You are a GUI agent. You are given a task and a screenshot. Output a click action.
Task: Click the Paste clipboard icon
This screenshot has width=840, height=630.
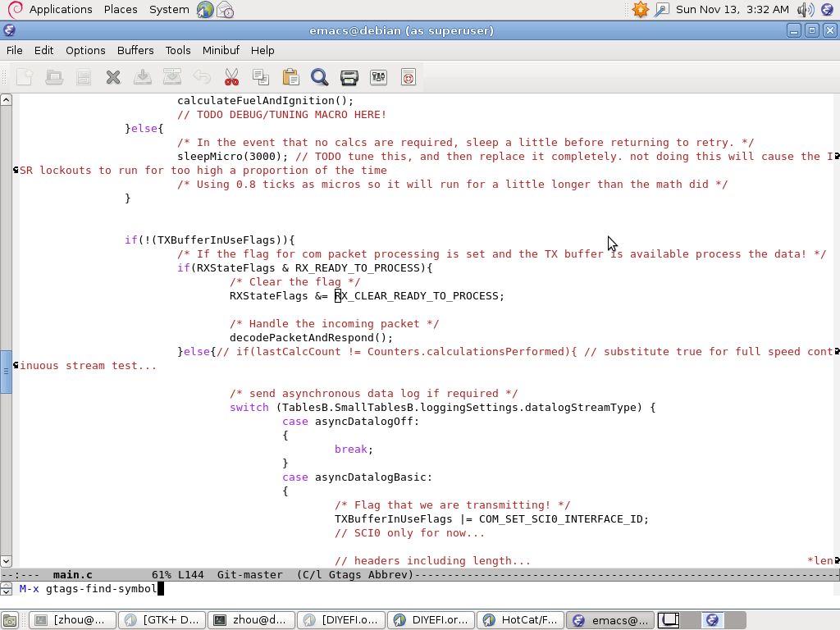click(x=290, y=77)
